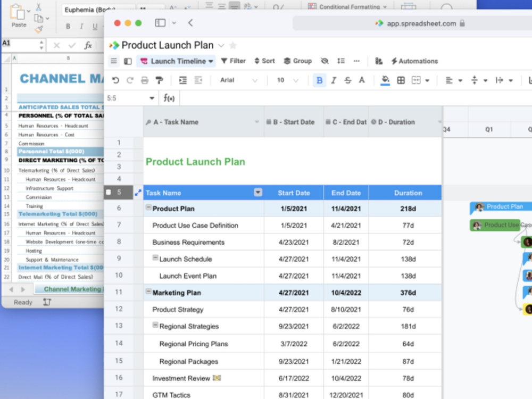Viewport: 532px width, 399px height.
Task: Toggle the side panel icon next to hamburger
Action: [128, 61]
